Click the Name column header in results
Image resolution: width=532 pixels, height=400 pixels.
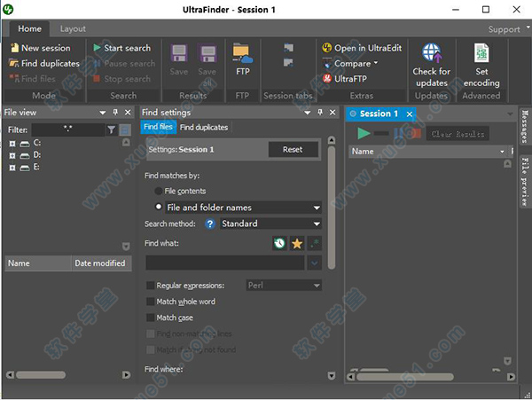[x=427, y=152]
